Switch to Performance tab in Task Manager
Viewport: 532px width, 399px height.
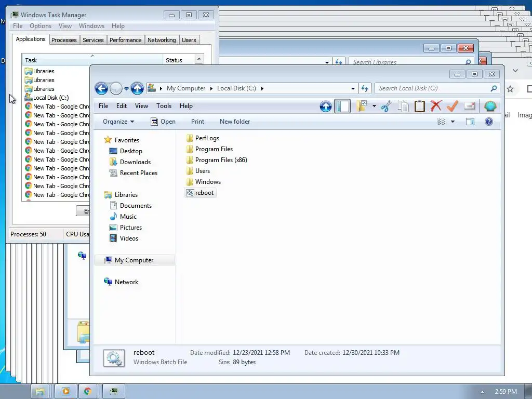coord(126,40)
